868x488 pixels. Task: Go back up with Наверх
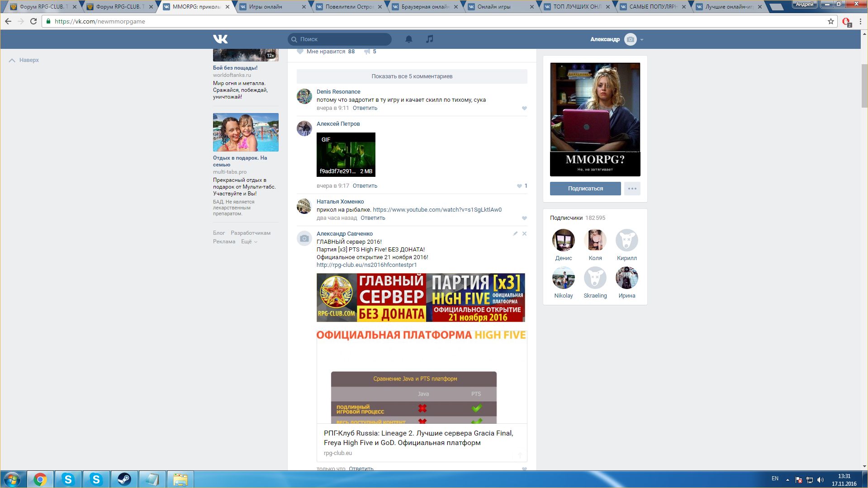[24, 60]
